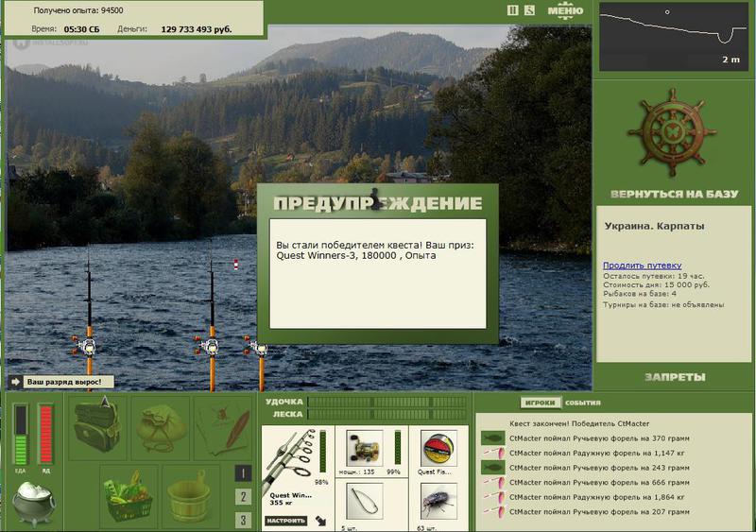This screenshot has width=756, height=532.
Task: Click the money value 129 733 493 руб.
Action: click(x=197, y=29)
